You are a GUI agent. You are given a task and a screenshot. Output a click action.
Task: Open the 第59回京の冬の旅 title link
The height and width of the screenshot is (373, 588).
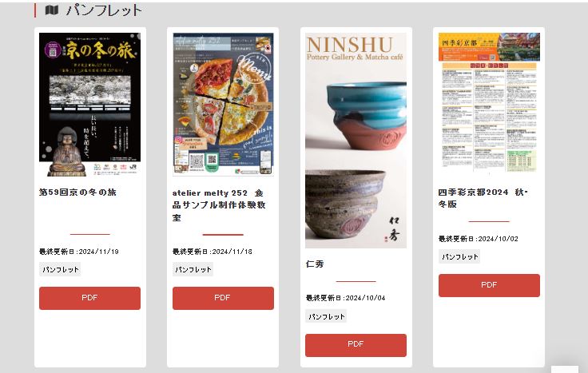pyautogui.click(x=77, y=192)
